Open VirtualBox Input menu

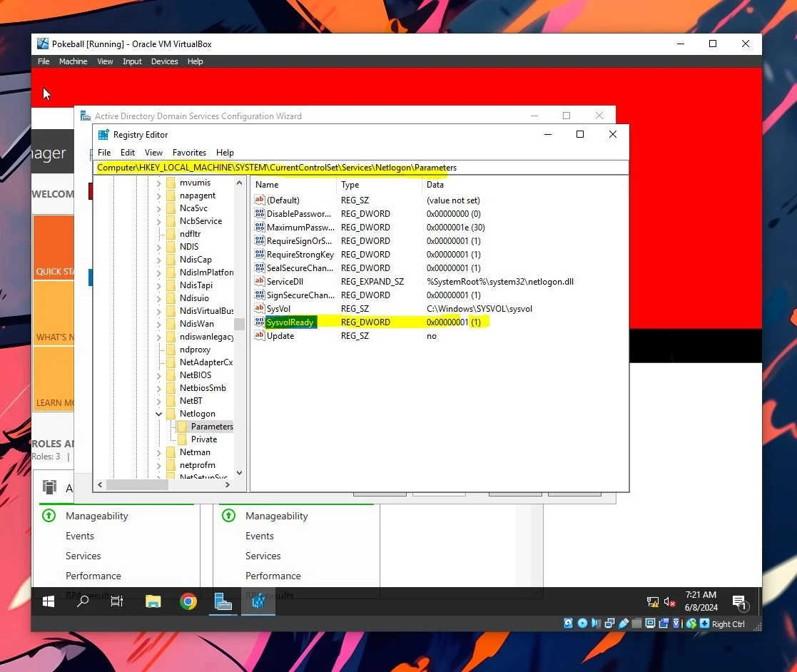tap(132, 61)
